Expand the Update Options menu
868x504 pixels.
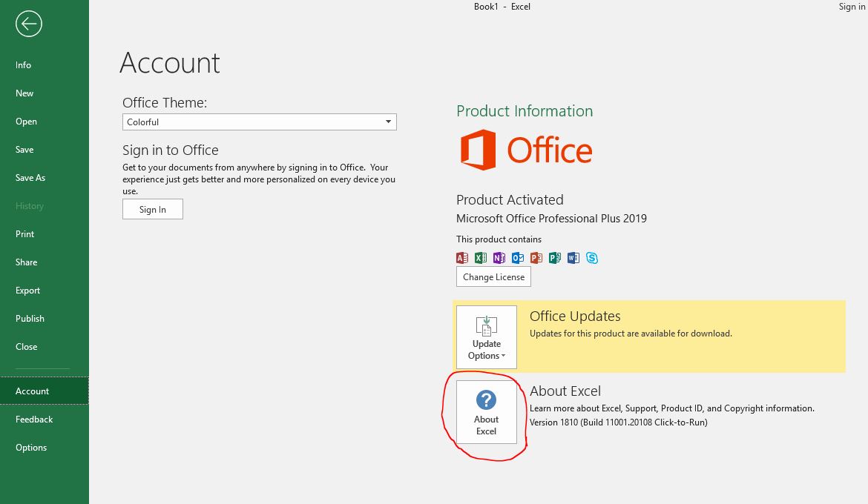tap(487, 337)
